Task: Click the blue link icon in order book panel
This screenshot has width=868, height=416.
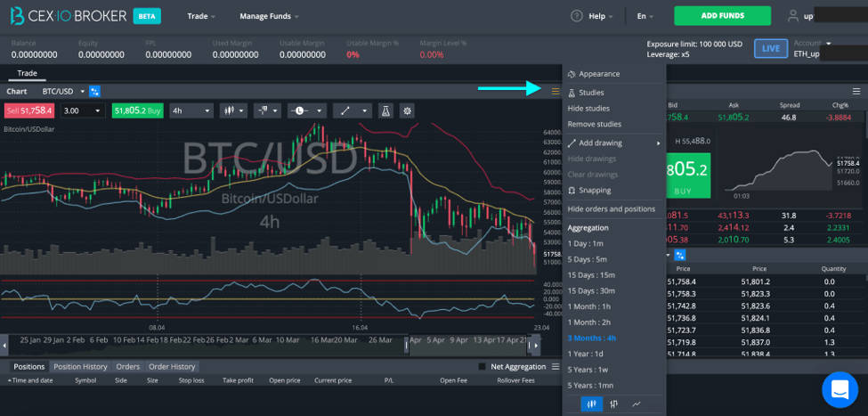Action: pyautogui.click(x=680, y=255)
